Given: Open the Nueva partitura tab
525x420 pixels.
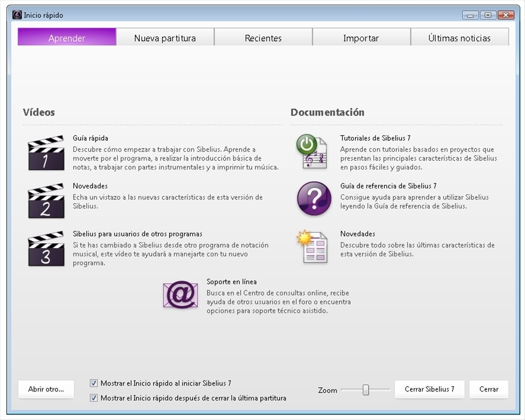Looking at the screenshot, I should 165,37.
